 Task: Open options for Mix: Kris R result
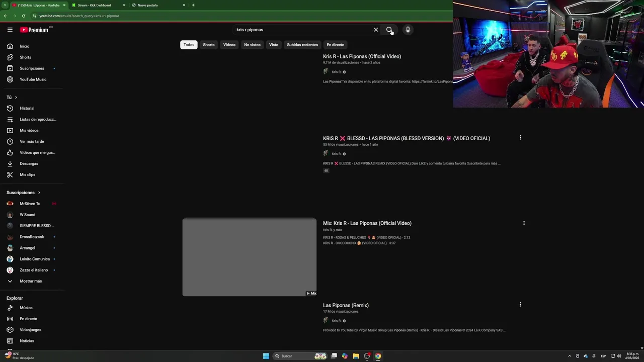click(x=524, y=223)
